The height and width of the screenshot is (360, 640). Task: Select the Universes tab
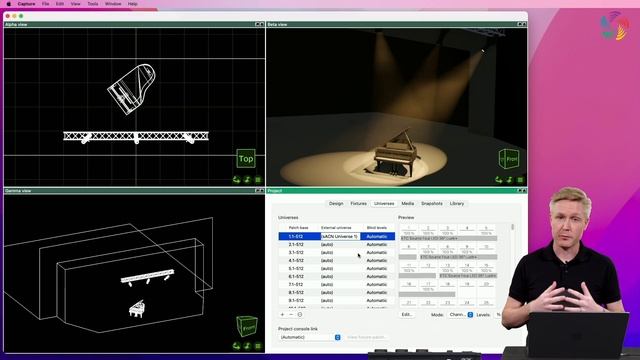[x=384, y=203]
